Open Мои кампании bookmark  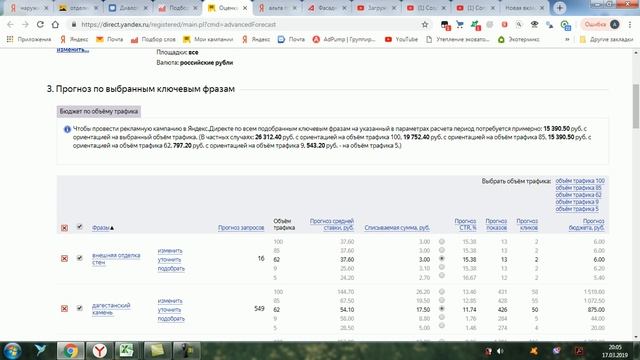[208, 39]
